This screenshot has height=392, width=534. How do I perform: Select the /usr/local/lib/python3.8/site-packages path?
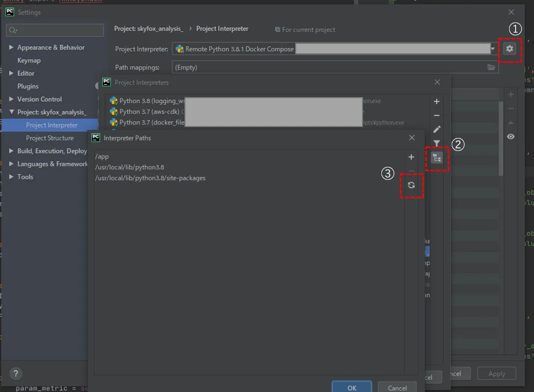[150, 178]
